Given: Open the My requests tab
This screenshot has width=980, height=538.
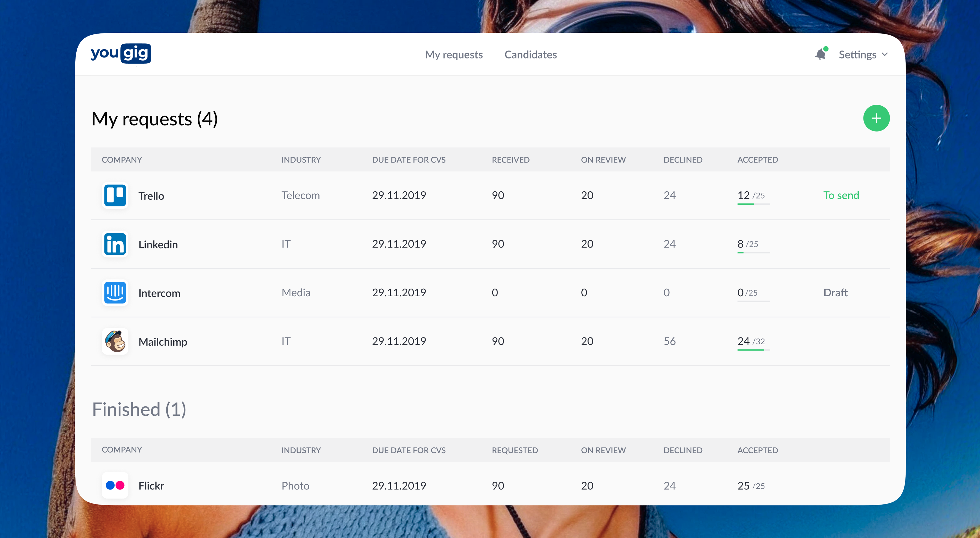Looking at the screenshot, I should (x=454, y=54).
